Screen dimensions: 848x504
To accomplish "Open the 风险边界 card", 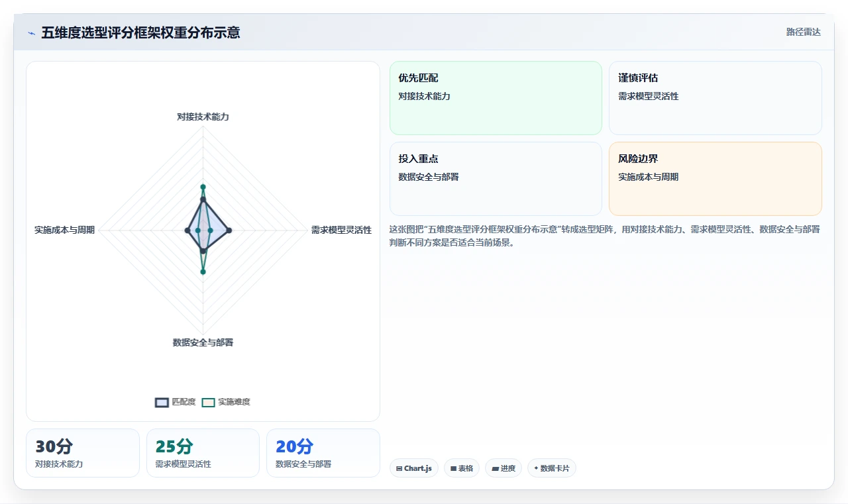I will (x=715, y=179).
